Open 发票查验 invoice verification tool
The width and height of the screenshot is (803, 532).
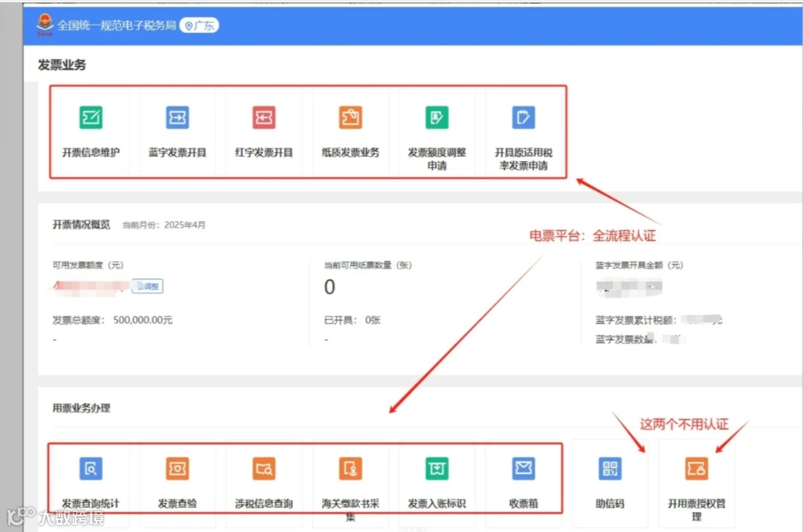pos(177,483)
